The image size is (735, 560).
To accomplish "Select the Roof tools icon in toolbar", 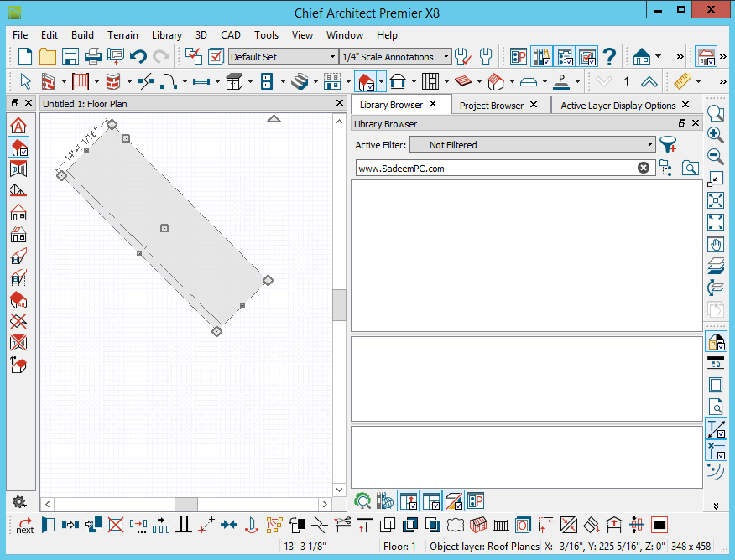I will [x=366, y=81].
